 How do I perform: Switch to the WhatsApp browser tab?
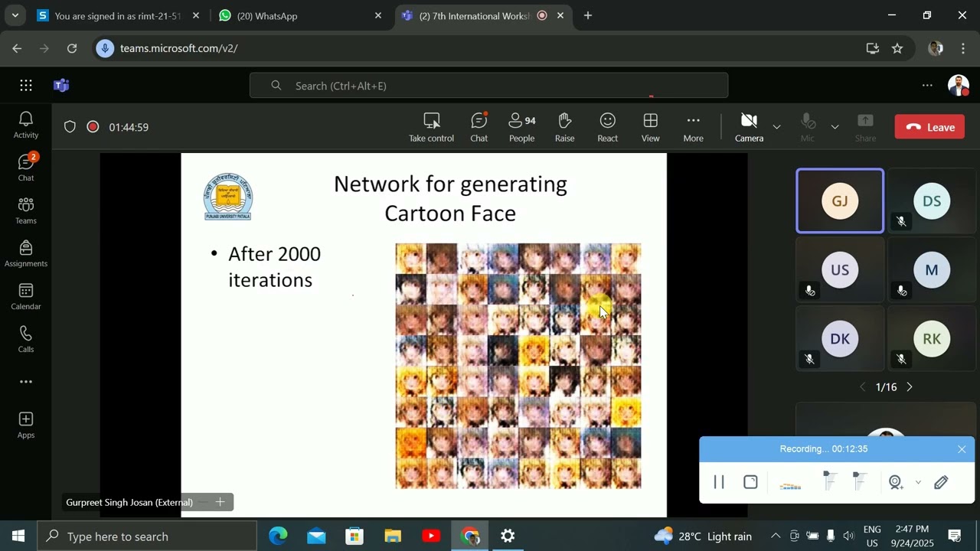pyautogui.click(x=299, y=15)
